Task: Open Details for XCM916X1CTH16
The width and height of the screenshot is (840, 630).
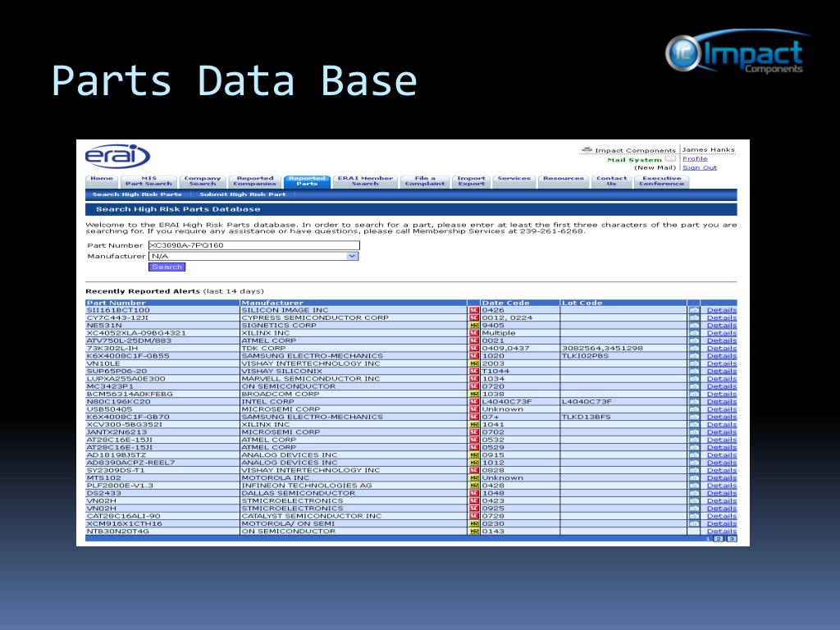Action: [722, 523]
